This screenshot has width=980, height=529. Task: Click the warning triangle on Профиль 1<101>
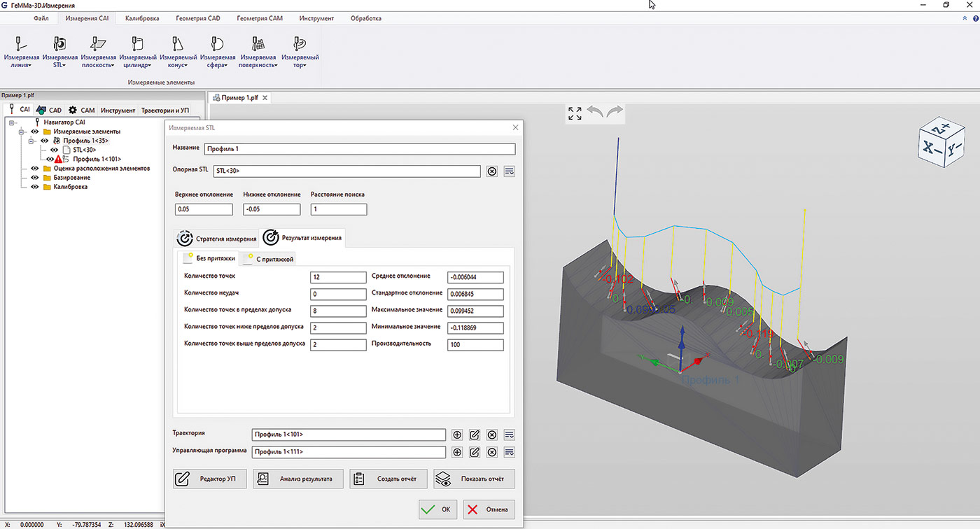(59, 159)
